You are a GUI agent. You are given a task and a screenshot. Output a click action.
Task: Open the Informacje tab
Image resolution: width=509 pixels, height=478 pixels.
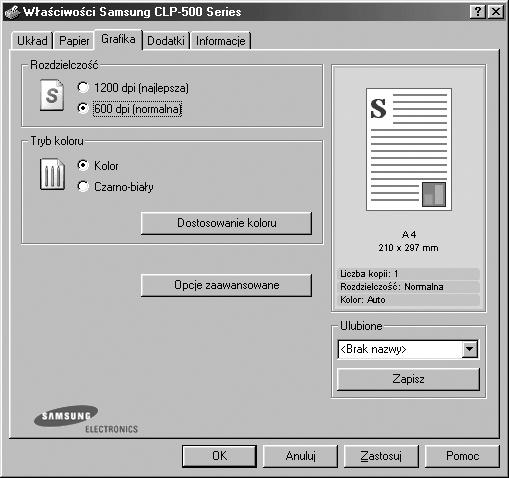click(220, 41)
